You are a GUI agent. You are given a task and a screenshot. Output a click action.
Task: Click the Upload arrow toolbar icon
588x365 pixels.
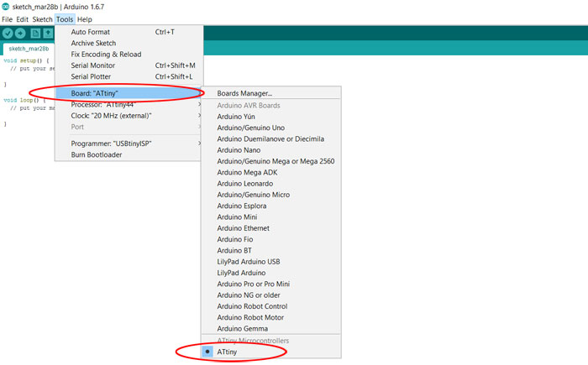tap(20, 34)
